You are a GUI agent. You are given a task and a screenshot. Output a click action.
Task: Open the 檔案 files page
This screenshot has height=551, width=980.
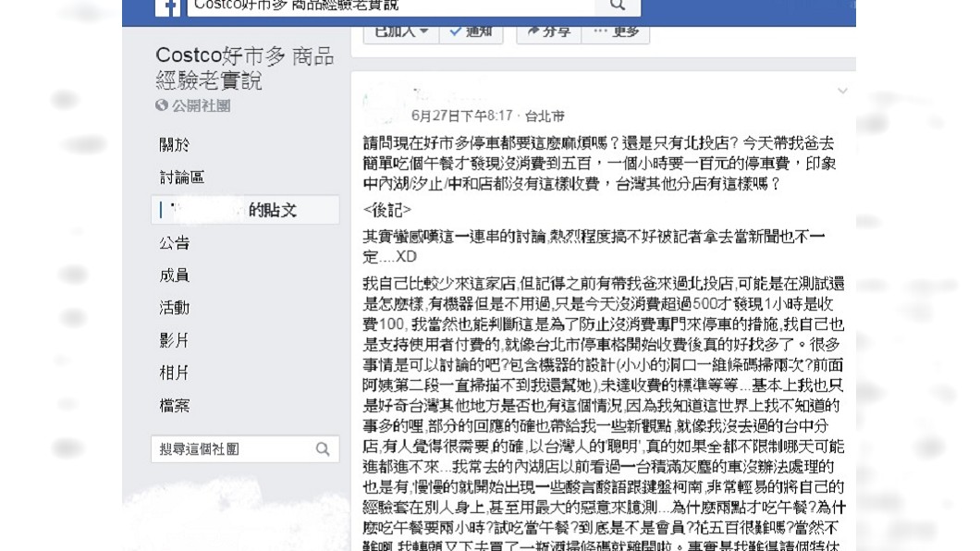(175, 406)
